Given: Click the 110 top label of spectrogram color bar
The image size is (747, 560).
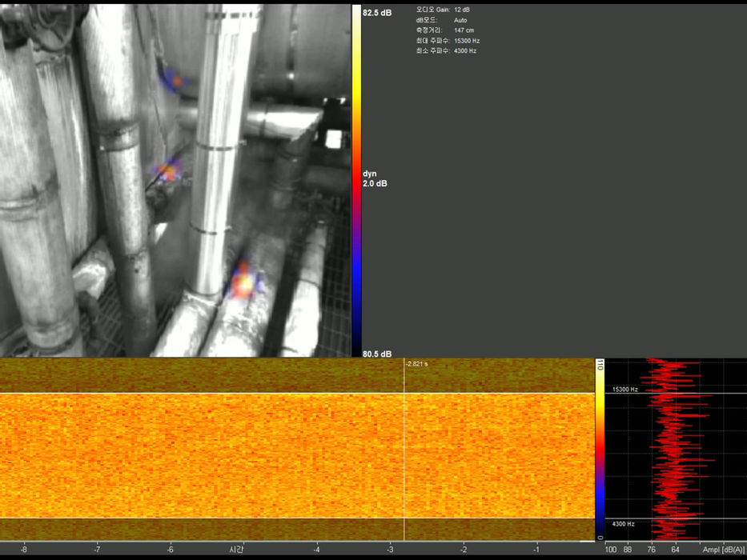Looking at the screenshot, I should coord(600,366).
